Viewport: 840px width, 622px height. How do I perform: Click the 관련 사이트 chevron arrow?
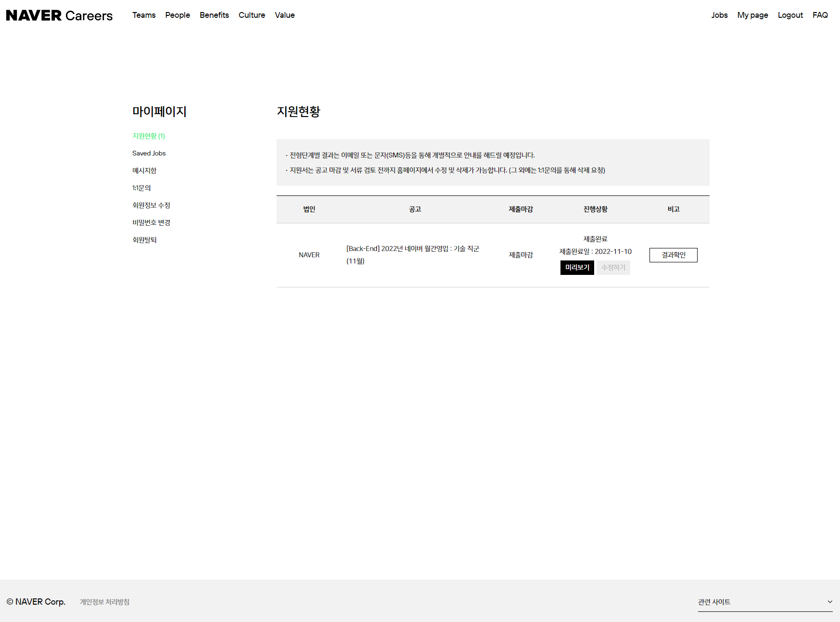(x=830, y=602)
